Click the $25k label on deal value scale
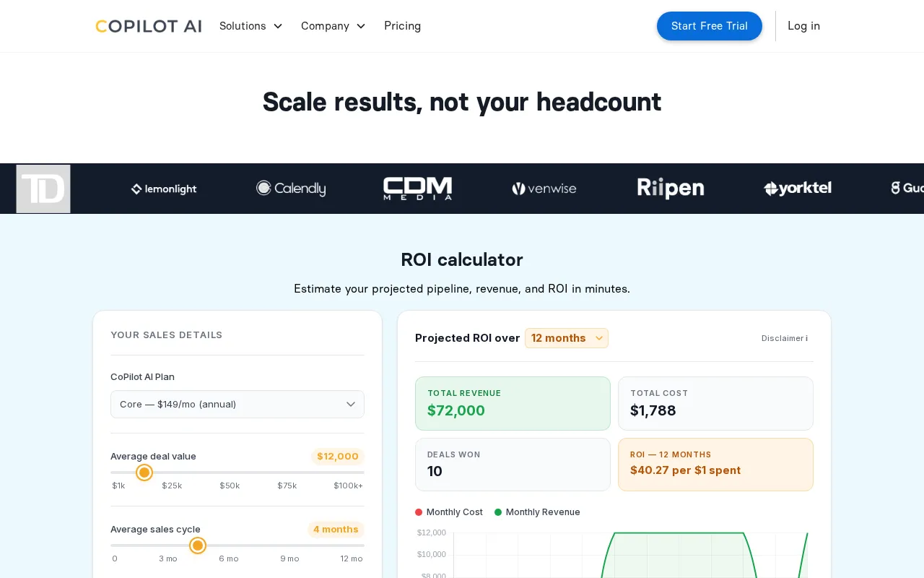 pyautogui.click(x=172, y=486)
